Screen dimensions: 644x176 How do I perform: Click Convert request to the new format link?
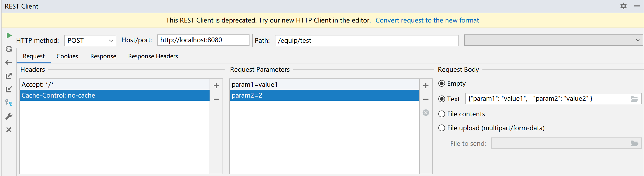pyautogui.click(x=427, y=20)
